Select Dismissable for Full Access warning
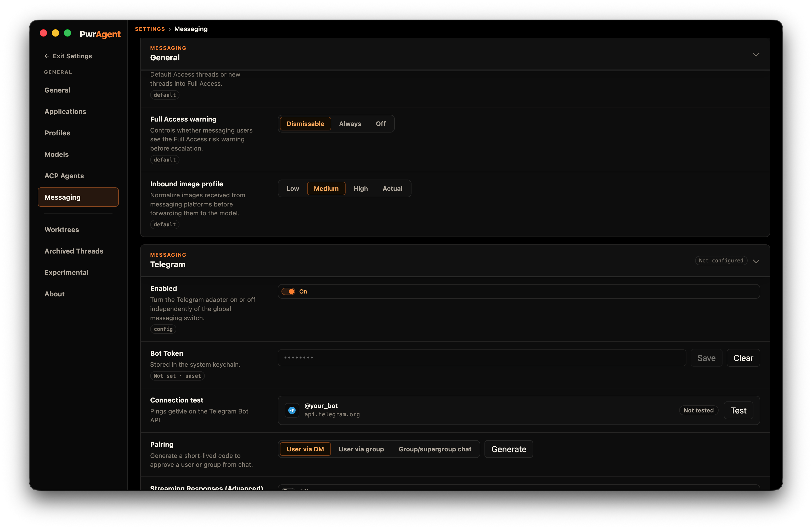Screen dimensions: 812x529 (305, 124)
